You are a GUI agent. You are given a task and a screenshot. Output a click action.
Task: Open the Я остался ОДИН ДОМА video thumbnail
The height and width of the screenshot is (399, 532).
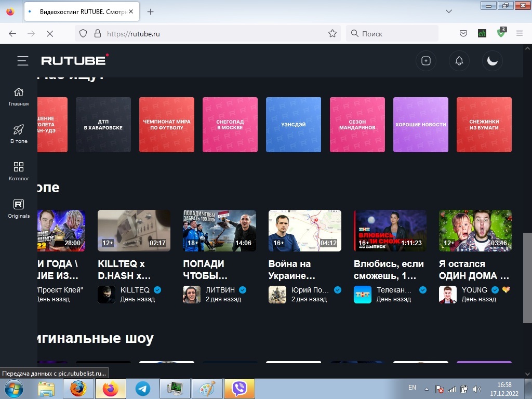(x=475, y=230)
